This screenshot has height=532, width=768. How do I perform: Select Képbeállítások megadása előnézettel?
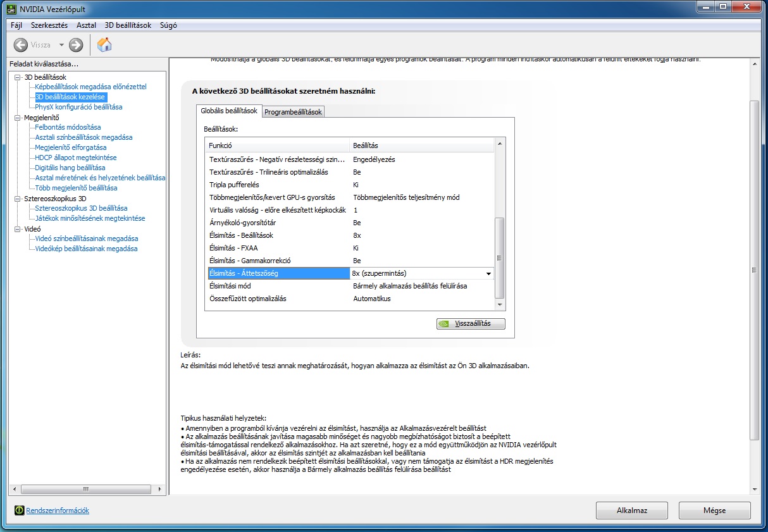90,87
